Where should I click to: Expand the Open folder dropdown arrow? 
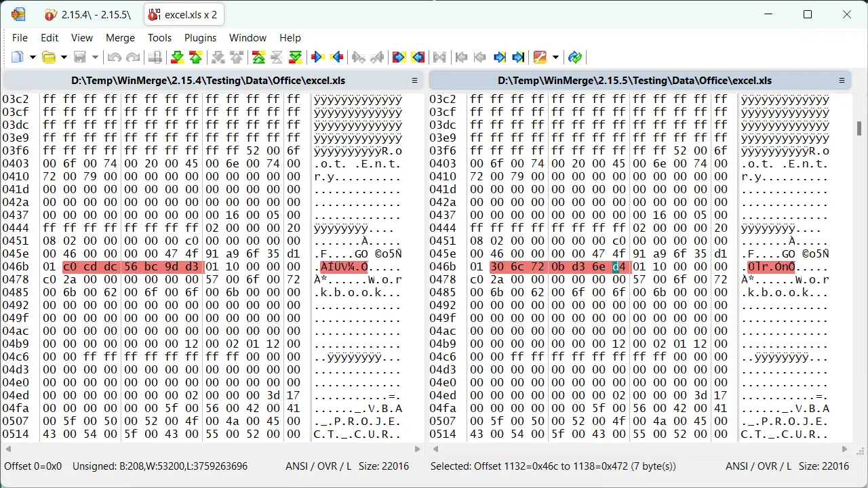pos(64,58)
